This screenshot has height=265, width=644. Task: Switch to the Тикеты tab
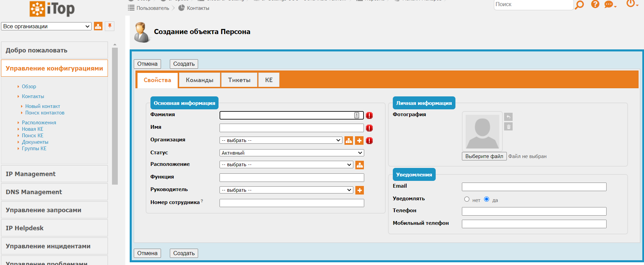239,80
